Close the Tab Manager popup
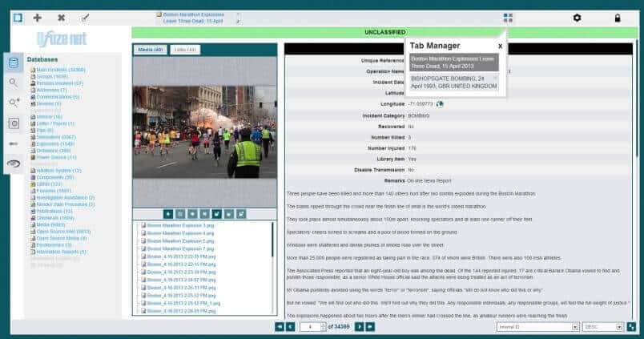The image size is (644, 339). 500,46
